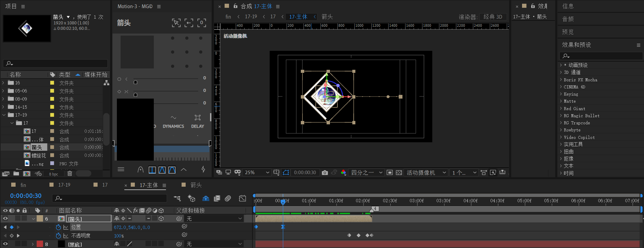Open the 25% magnification dropdown
644x248 pixels.
(257, 172)
